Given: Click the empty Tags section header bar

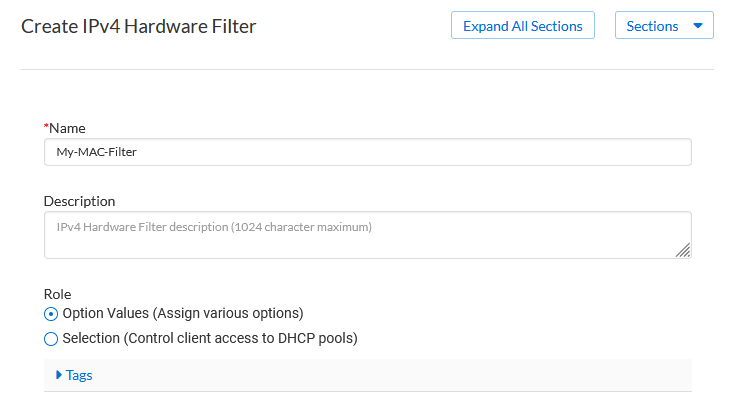Looking at the screenshot, I should pyautogui.click(x=400, y=375).
